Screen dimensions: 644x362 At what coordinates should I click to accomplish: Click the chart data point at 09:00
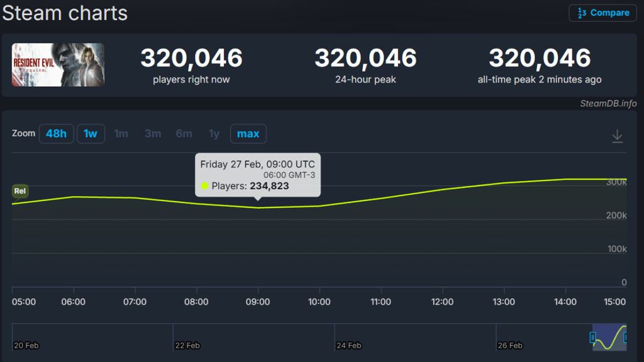[x=258, y=207]
